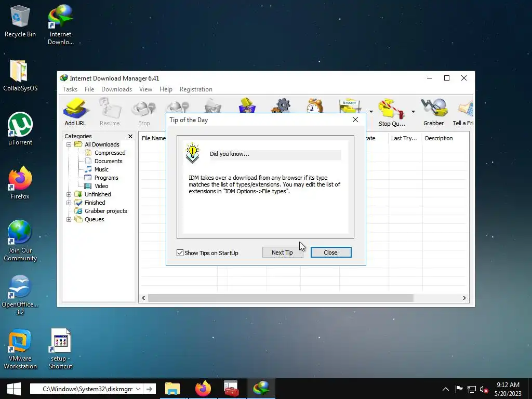
Task: Click the Description column header
Action: 445,138
